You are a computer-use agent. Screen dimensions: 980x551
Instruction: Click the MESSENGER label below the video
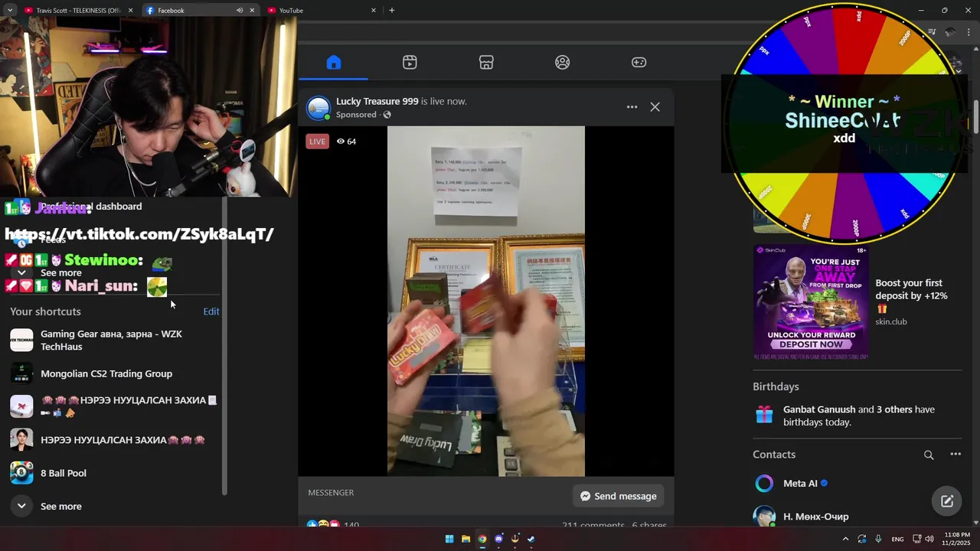(x=331, y=493)
